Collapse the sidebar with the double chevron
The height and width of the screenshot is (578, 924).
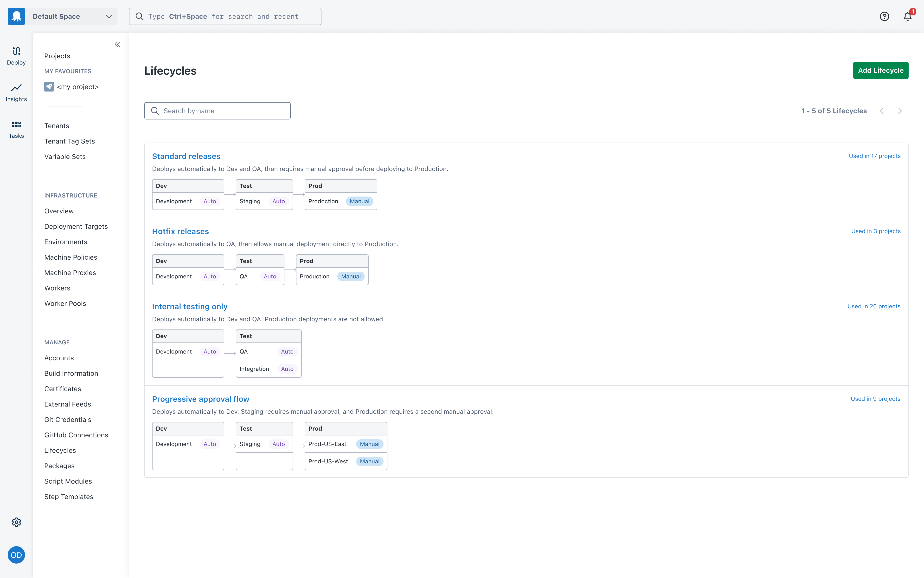point(118,44)
